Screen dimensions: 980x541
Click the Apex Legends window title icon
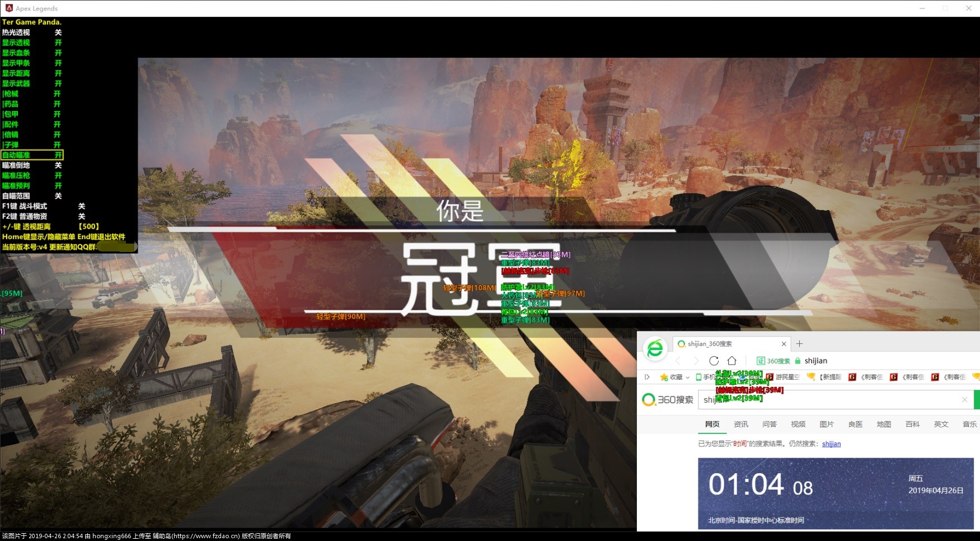click(9, 8)
